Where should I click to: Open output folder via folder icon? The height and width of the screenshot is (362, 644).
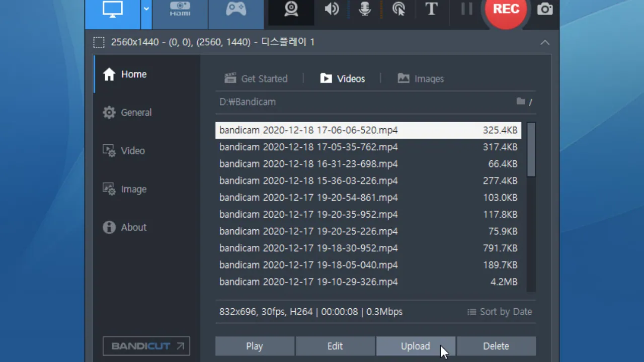(521, 102)
